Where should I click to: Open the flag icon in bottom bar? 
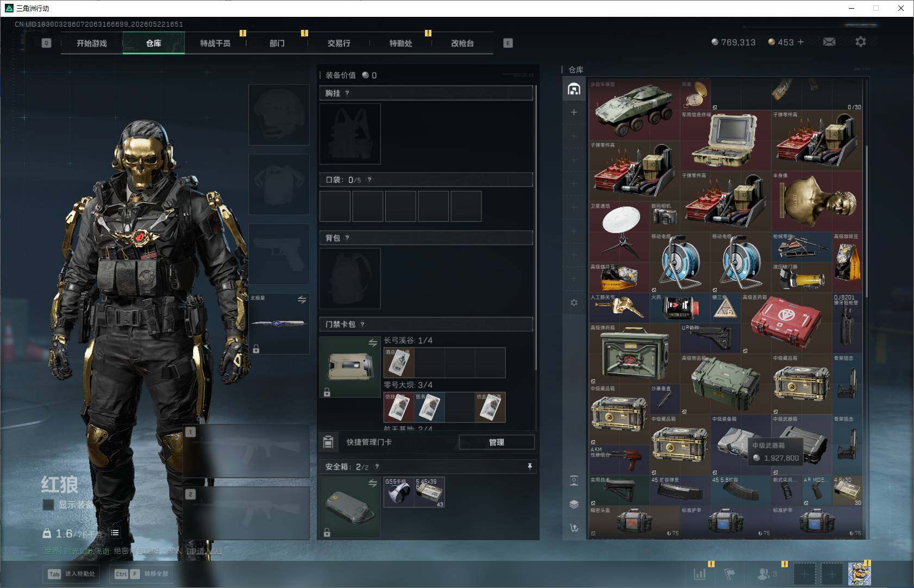click(730, 573)
